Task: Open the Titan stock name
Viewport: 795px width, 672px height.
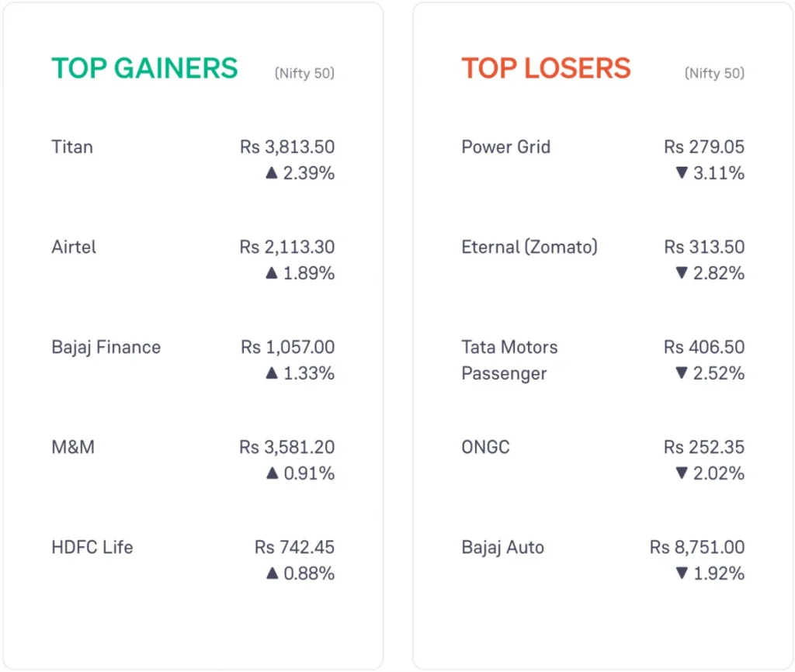Action: coord(72,147)
